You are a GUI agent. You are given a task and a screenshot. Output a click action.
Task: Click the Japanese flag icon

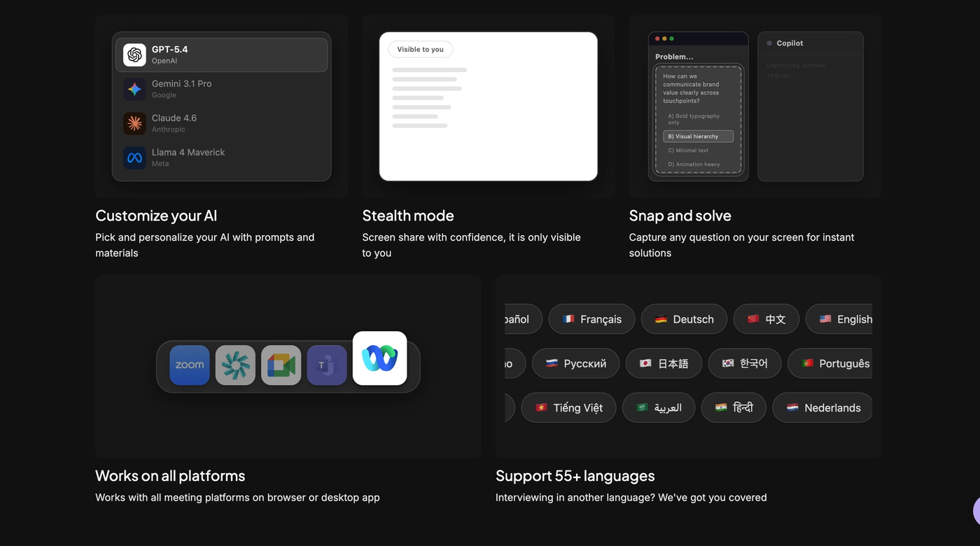(x=645, y=363)
